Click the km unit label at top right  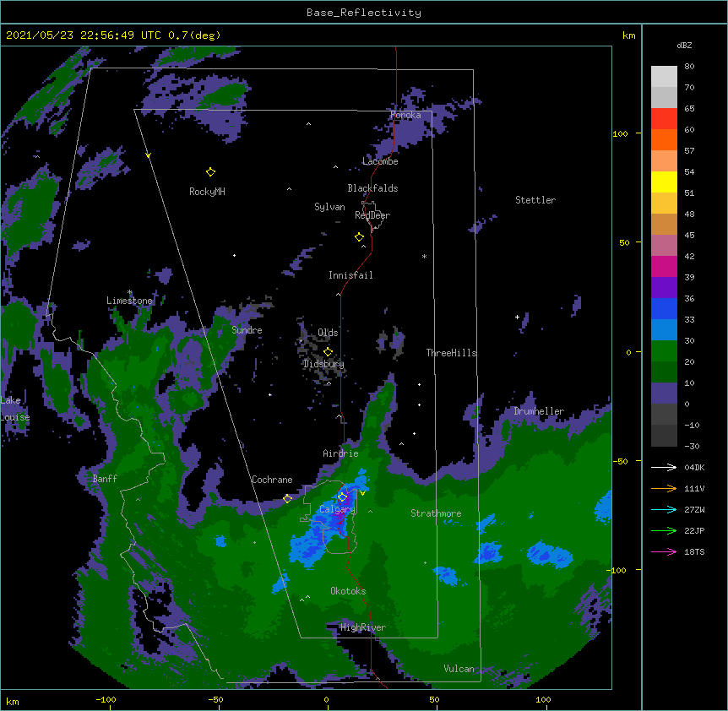coord(628,35)
